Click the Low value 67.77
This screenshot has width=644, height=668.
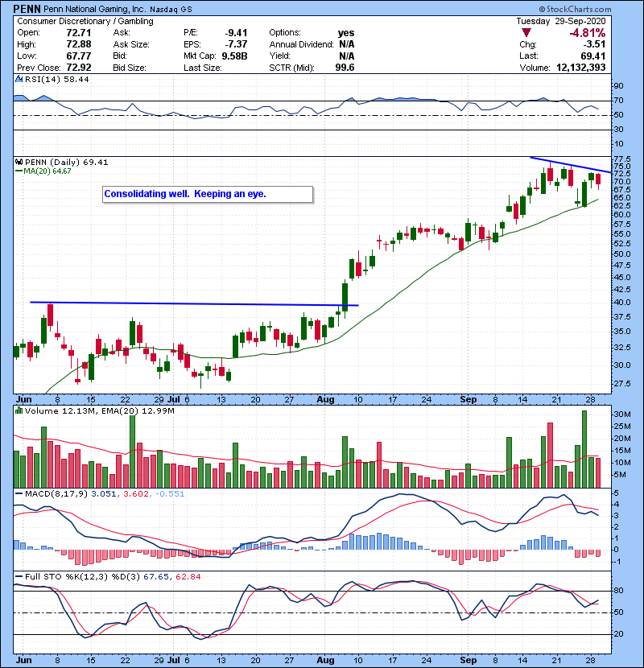(79, 56)
